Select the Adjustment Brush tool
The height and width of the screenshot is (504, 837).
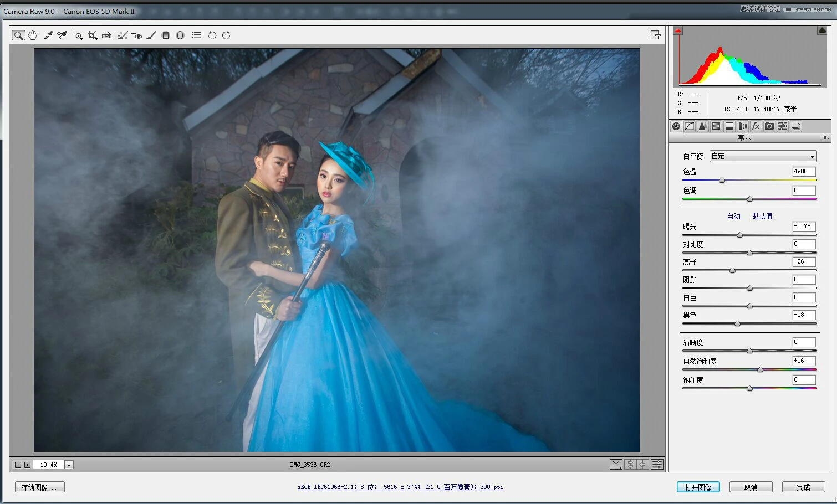click(151, 35)
